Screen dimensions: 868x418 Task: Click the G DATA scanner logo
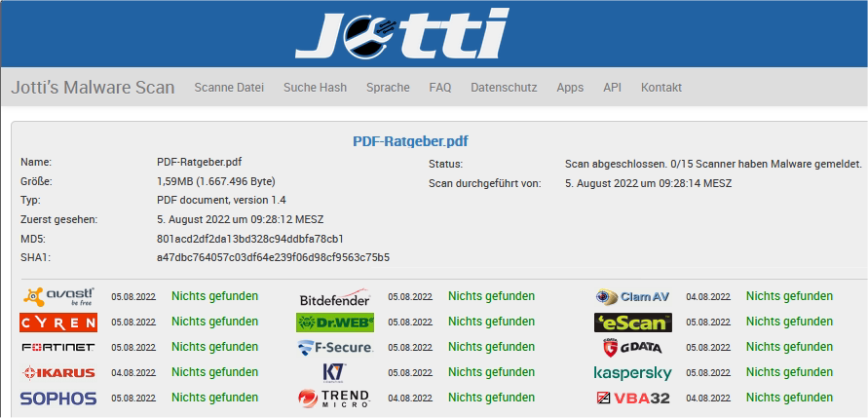click(x=632, y=348)
